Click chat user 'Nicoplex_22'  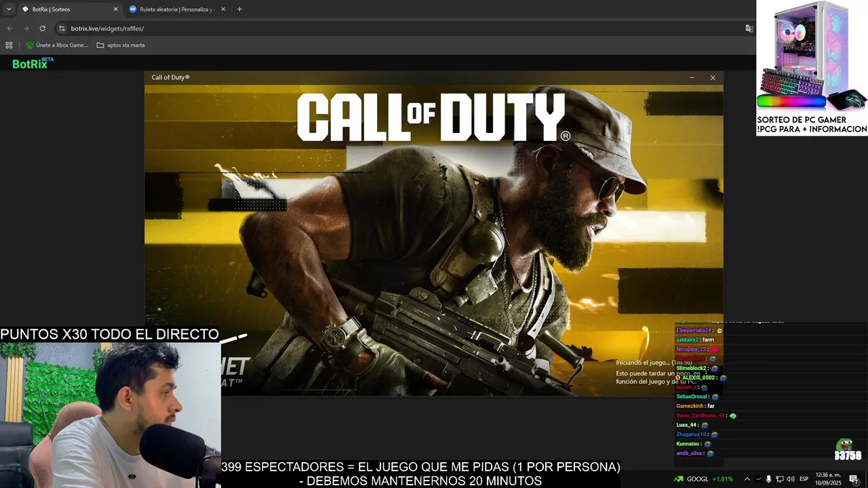(x=691, y=349)
